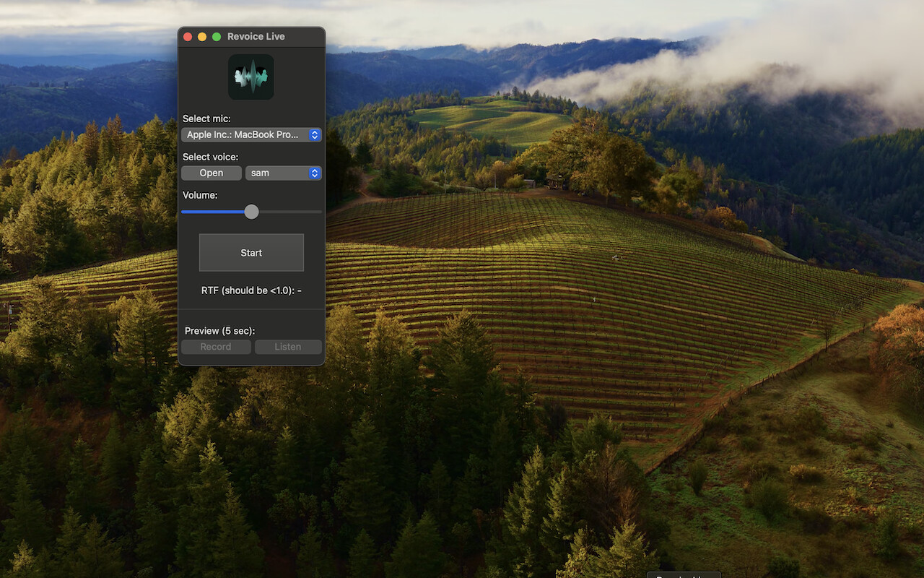Click the Revoice Live title bar text

click(x=256, y=36)
